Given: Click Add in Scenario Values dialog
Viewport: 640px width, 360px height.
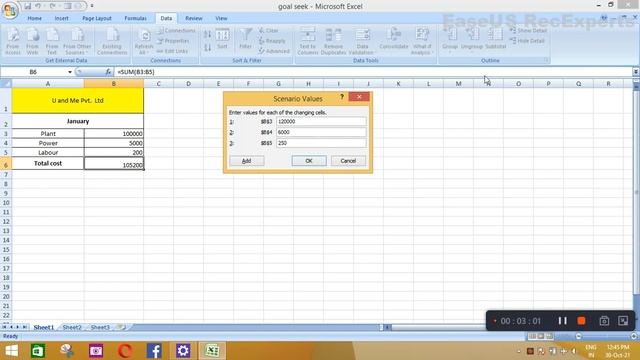Looking at the screenshot, I should 247,161.
